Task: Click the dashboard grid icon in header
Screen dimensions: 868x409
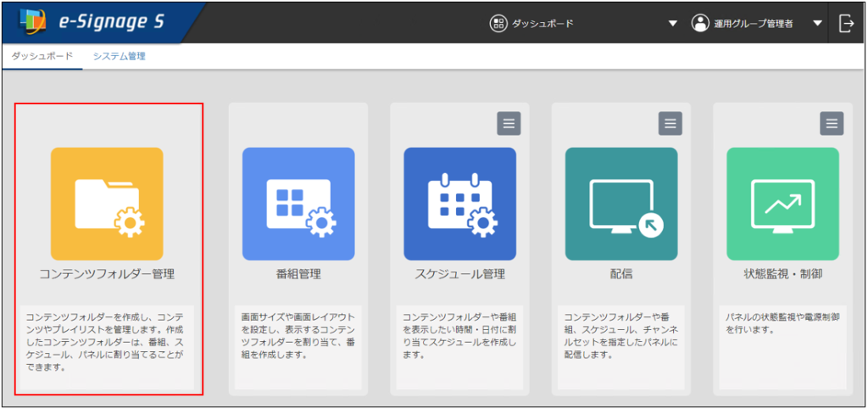Action: pyautogui.click(x=498, y=23)
